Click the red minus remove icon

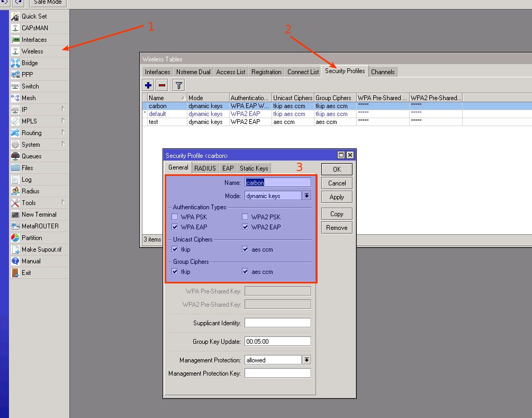click(x=162, y=85)
